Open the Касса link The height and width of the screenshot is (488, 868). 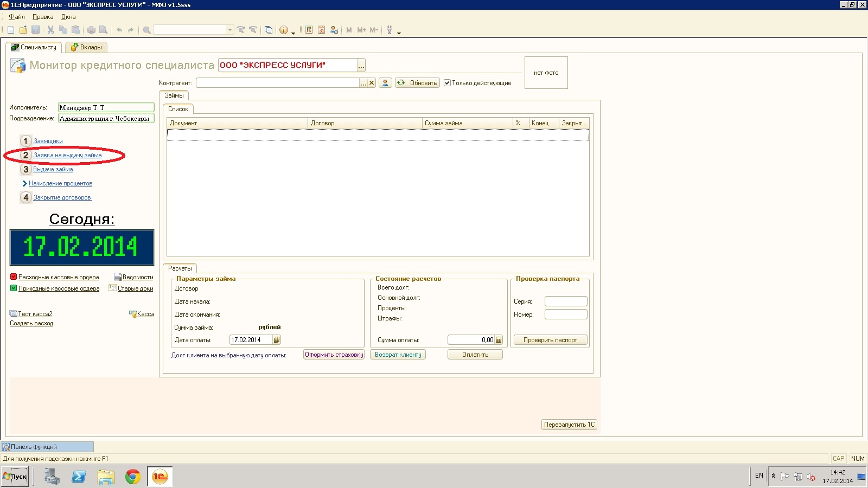[x=145, y=314]
